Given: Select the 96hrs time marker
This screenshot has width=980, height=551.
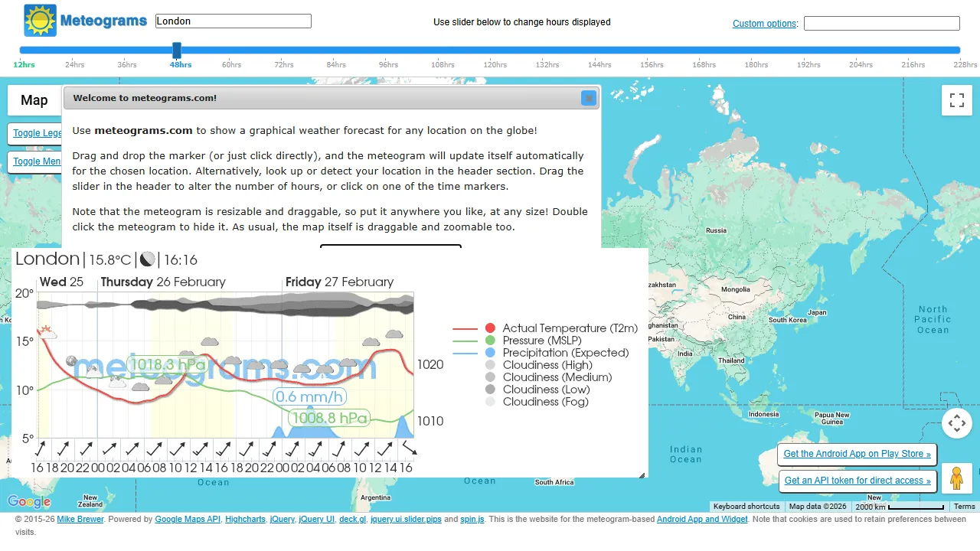Looking at the screenshot, I should 388,64.
